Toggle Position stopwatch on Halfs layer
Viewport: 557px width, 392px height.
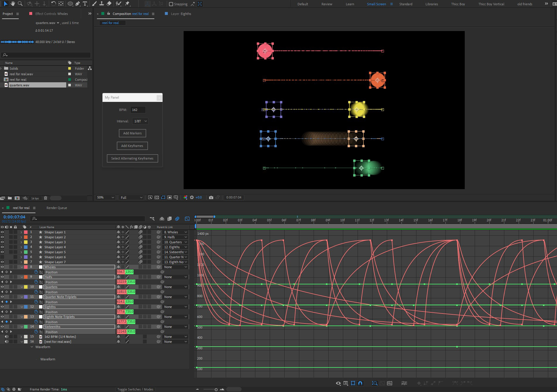(x=36, y=282)
